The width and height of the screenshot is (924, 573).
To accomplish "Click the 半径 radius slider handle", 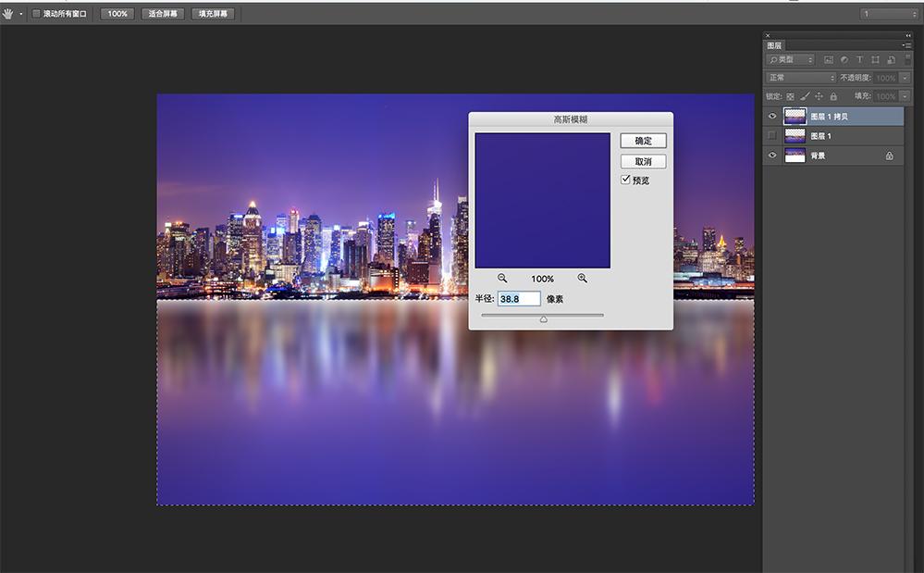I will 543,319.
